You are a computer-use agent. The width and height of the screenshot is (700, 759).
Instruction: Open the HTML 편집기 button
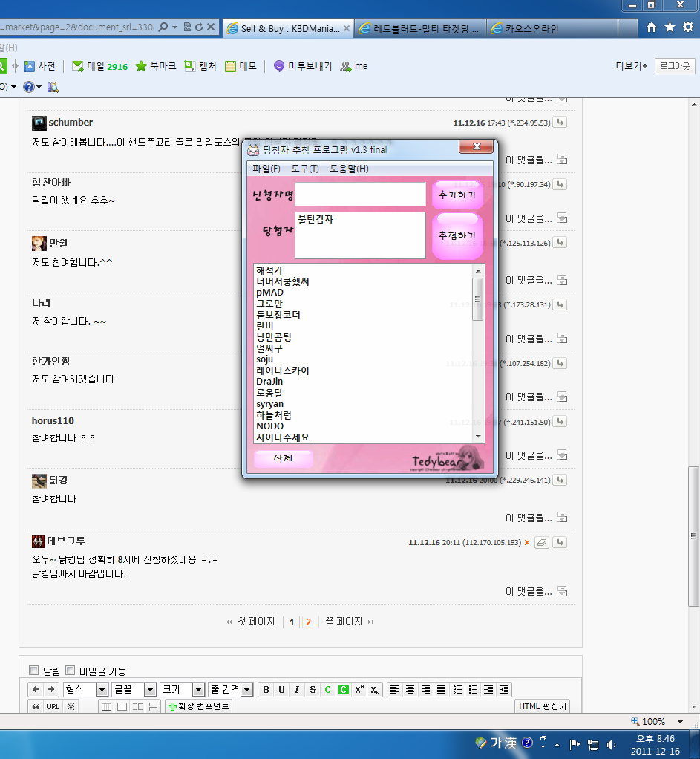point(543,706)
